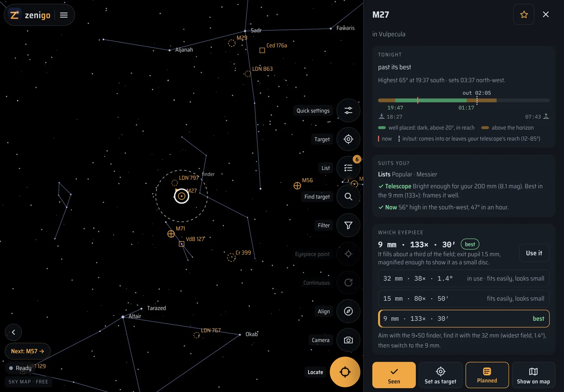Click the LDN 863 nebula marker
The width and height of the screenshot is (564, 392).
247,74
